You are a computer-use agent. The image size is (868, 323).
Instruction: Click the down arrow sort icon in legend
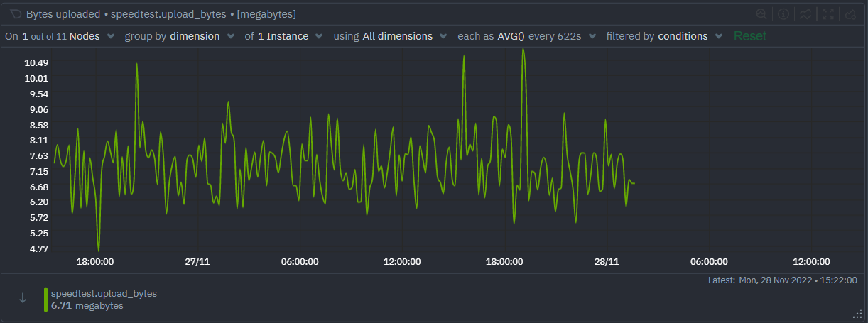click(x=23, y=299)
